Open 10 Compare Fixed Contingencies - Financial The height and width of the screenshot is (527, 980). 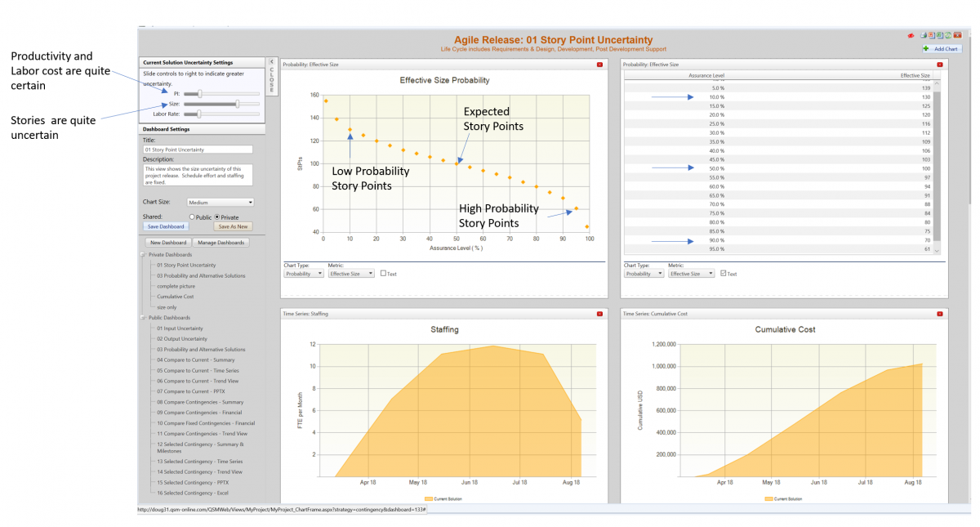(x=207, y=423)
